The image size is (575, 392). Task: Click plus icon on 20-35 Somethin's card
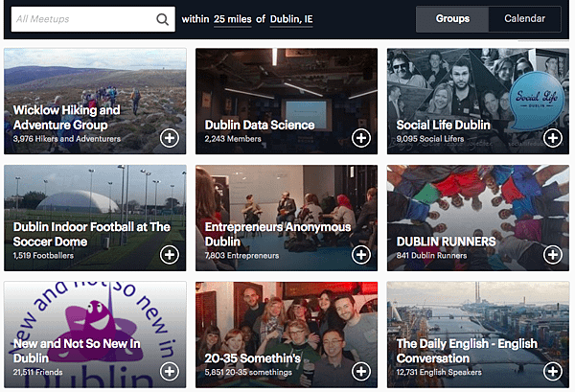(x=361, y=371)
